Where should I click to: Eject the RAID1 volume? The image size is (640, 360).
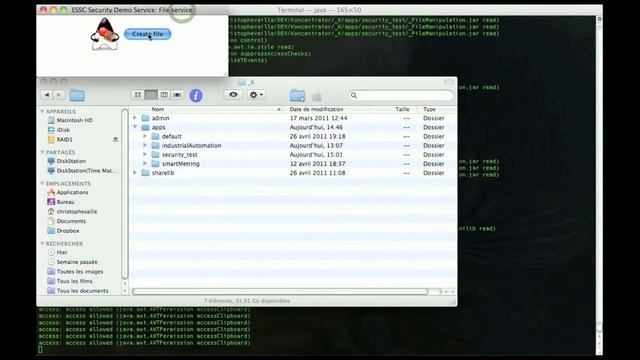115,140
